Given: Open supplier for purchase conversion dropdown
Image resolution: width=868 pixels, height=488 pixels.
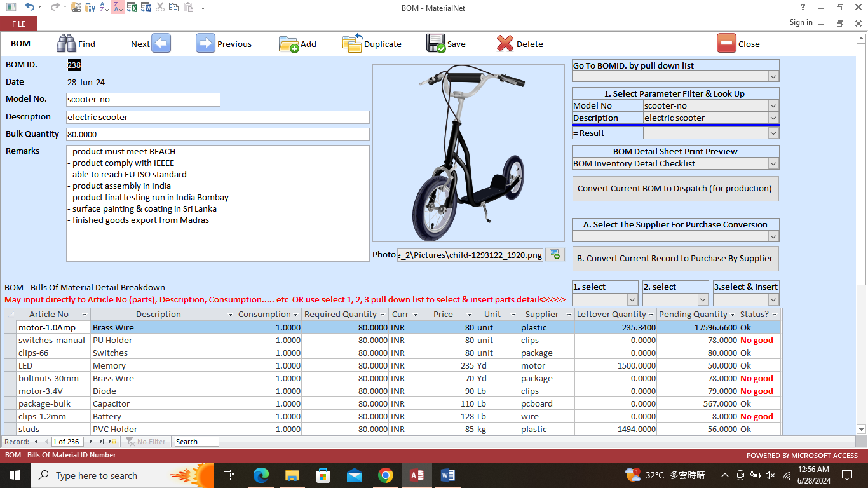Looking at the screenshot, I should point(773,236).
